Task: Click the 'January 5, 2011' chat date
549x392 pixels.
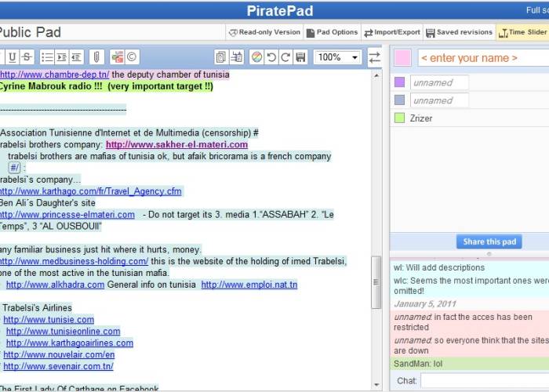Action: click(x=425, y=304)
